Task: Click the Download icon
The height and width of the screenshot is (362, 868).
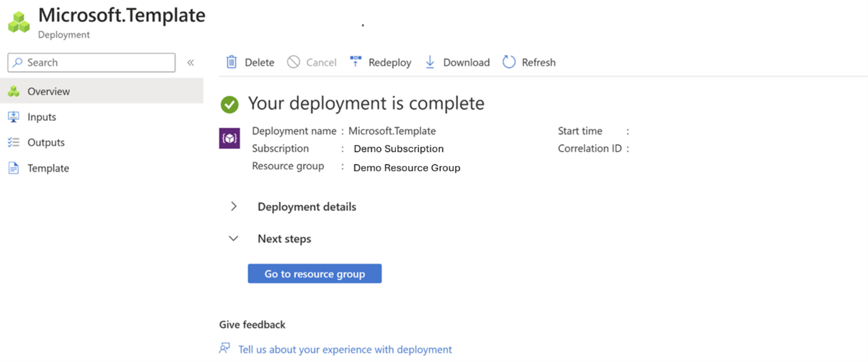Action: [x=431, y=62]
